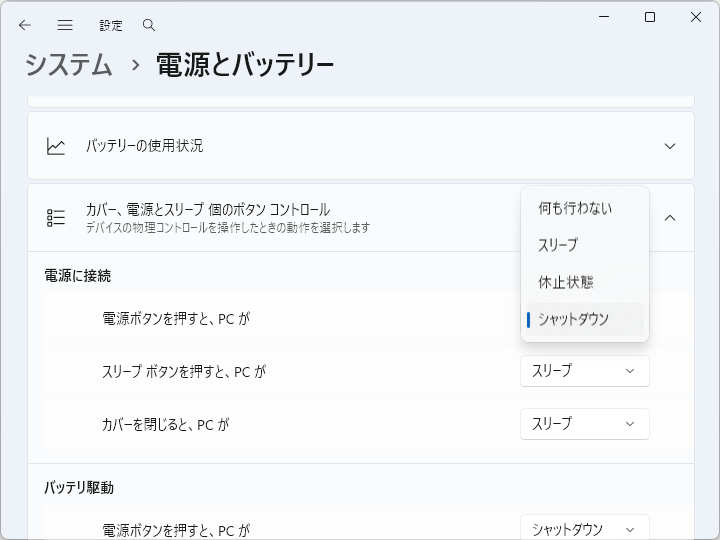
Task: Click the スリープ ボタンを押すと、PC が label
Action: coord(184,371)
